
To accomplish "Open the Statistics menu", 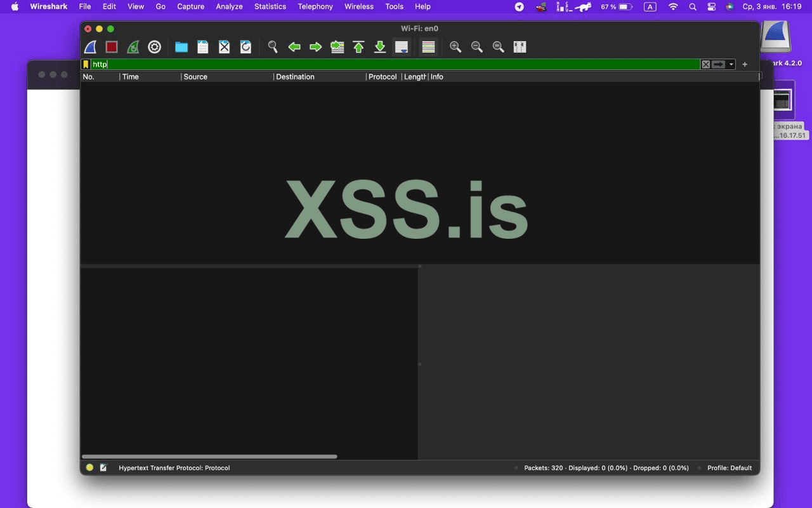I will (270, 6).
